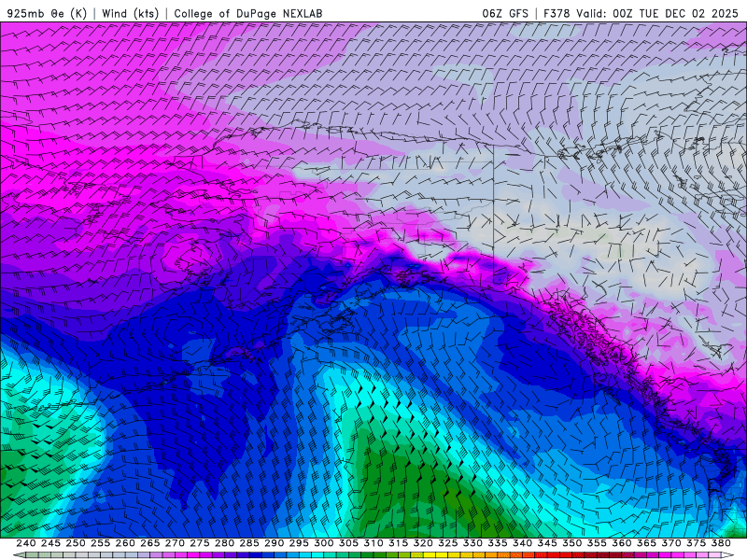Click the "Wind (kts)" header label

tap(131, 13)
